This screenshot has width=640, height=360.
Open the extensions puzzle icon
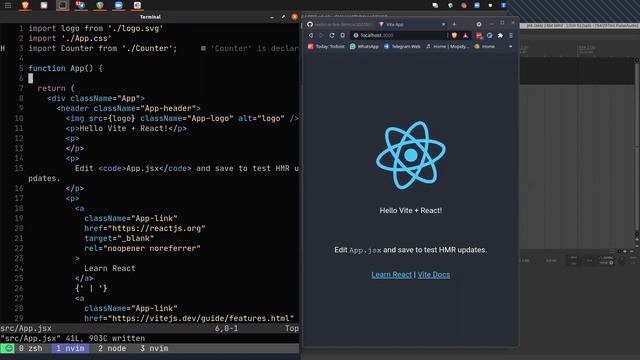pyautogui.click(x=500, y=36)
